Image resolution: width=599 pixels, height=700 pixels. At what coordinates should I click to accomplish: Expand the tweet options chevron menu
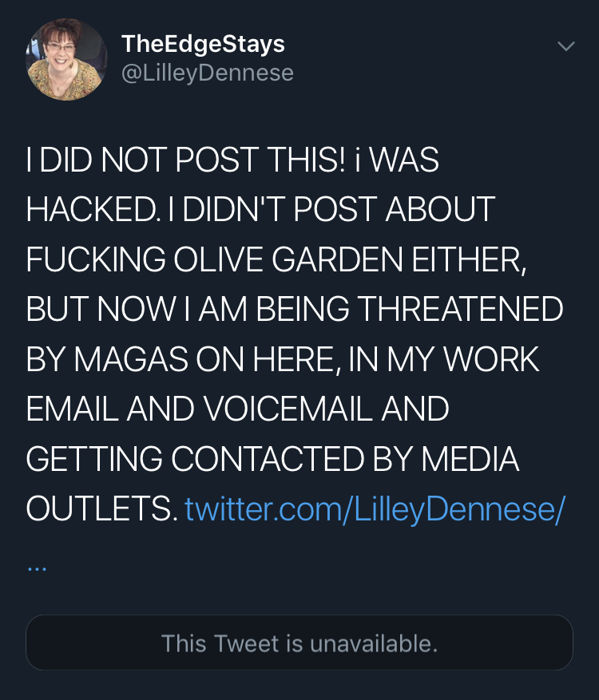[x=566, y=46]
